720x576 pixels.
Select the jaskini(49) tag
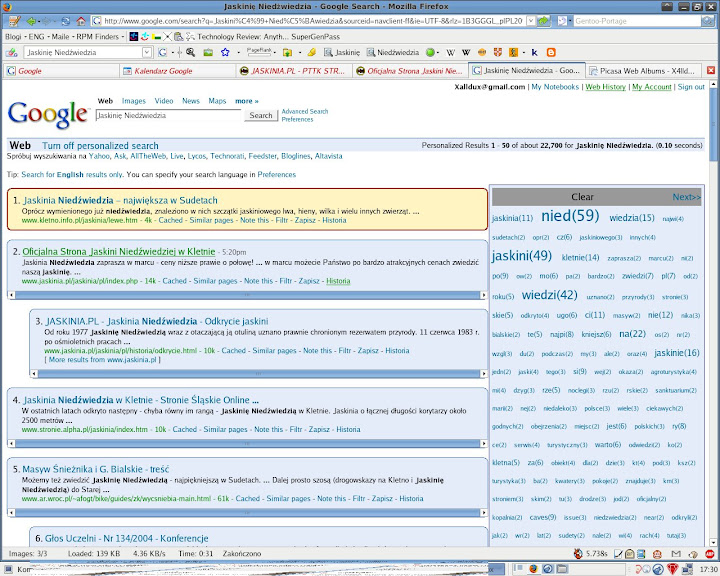point(522,256)
